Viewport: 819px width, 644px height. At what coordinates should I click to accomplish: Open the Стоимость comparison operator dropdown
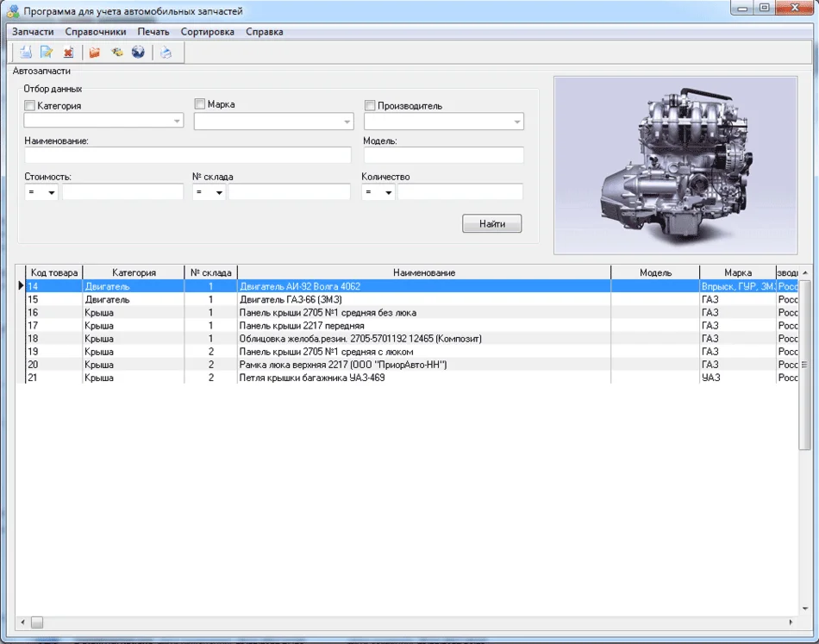coord(51,192)
